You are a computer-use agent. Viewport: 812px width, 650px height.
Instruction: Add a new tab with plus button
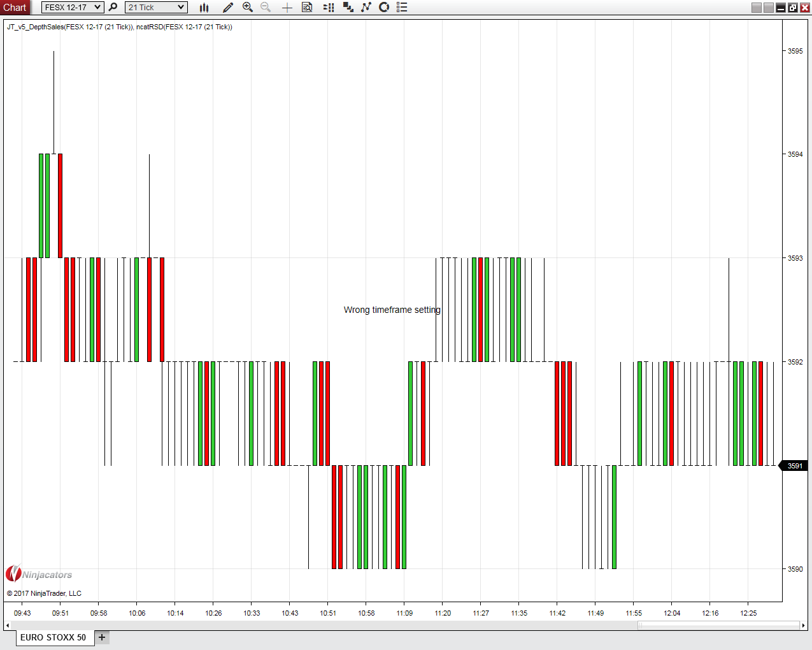click(102, 637)
